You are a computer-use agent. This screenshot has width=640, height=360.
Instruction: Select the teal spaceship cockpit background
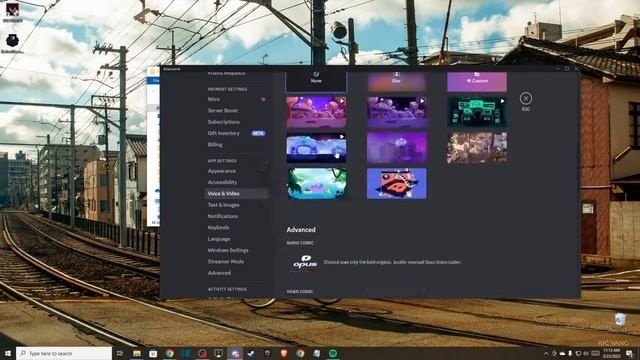click(x=477, y=112)
